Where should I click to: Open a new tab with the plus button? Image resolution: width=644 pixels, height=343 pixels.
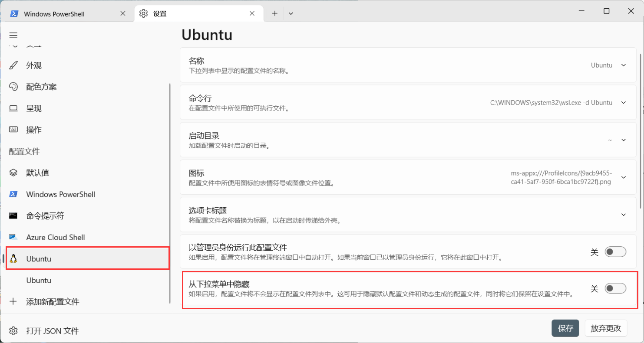(x=274, y=13)
